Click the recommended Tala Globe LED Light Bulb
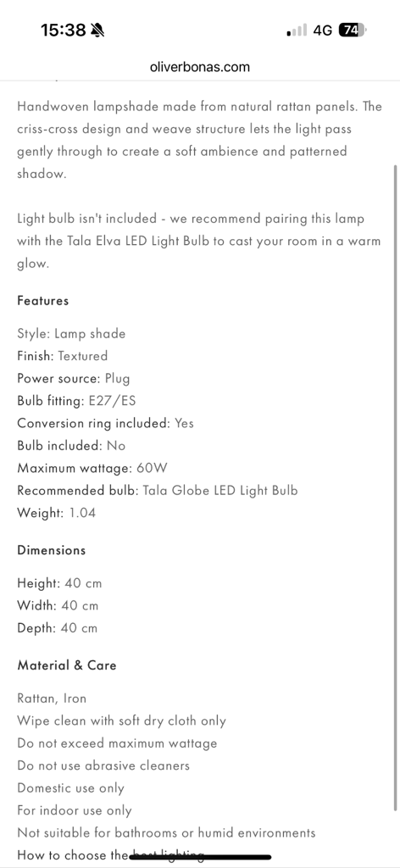The height and width of the screenshot is (868, 400). pos(220,491)
